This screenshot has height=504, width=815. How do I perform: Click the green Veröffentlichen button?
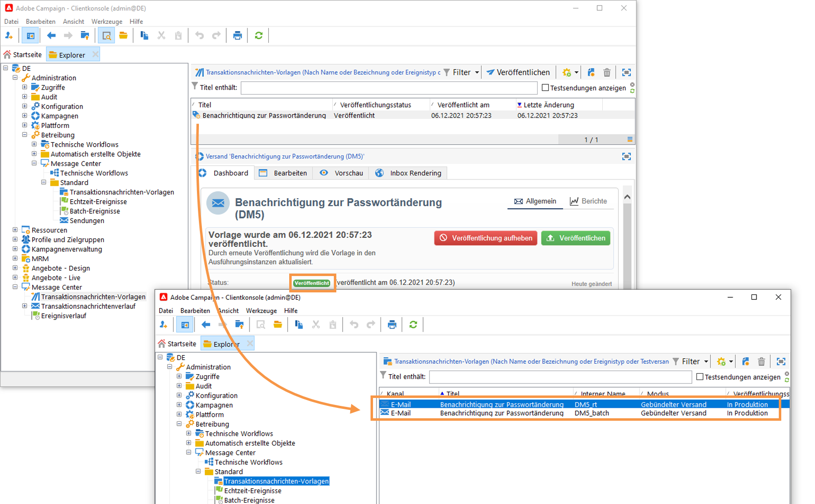click(576, 238)
